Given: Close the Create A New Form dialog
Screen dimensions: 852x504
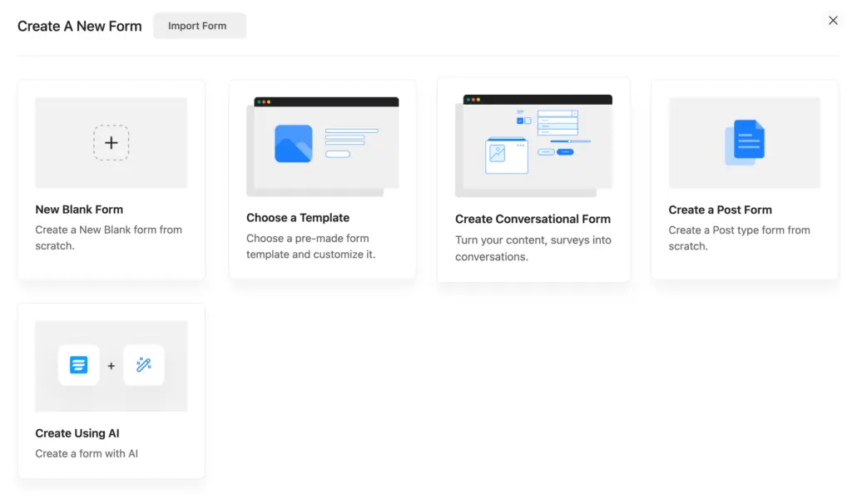Looking at the screenshot, I should click(833, 20).
